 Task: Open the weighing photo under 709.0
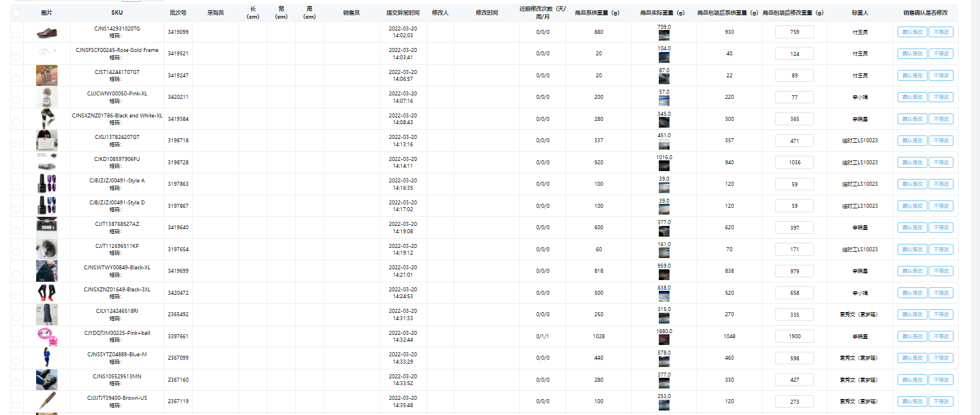point(664,35)
